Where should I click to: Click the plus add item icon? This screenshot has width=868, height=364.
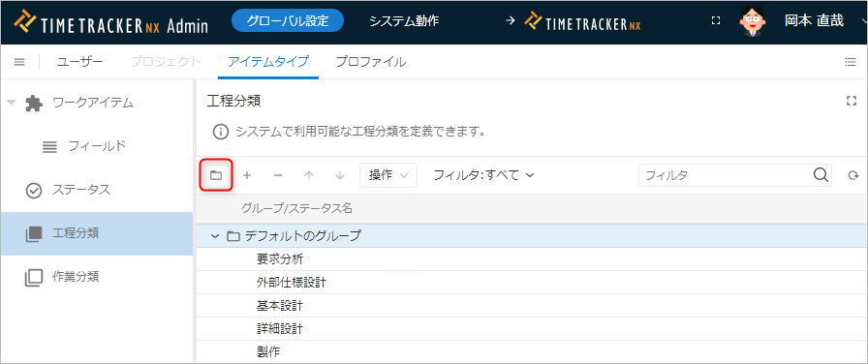click(x=247, y=175)
